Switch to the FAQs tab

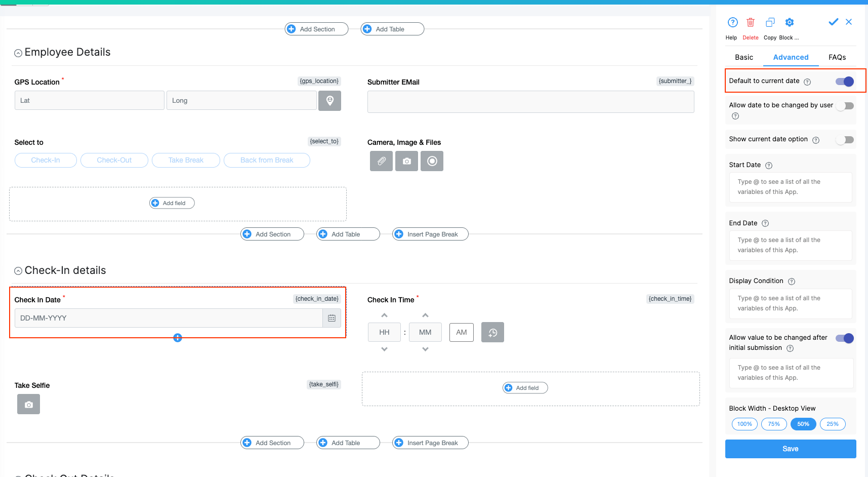(x=837, y=57)
